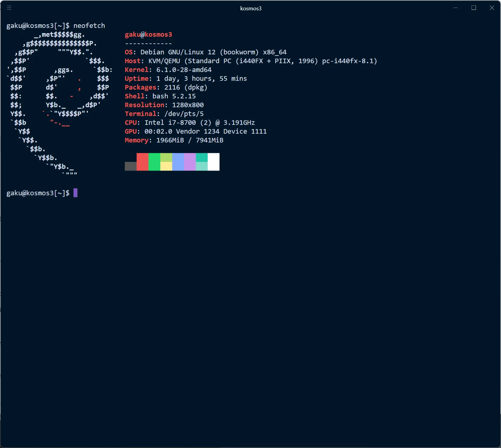Click the dark teal palette block

(x=202, y=157)
